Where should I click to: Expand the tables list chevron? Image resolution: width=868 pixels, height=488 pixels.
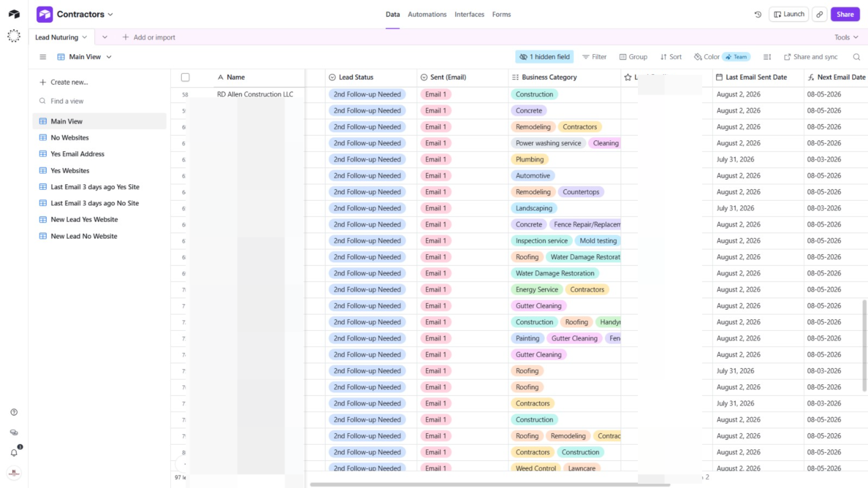point(105,37)
